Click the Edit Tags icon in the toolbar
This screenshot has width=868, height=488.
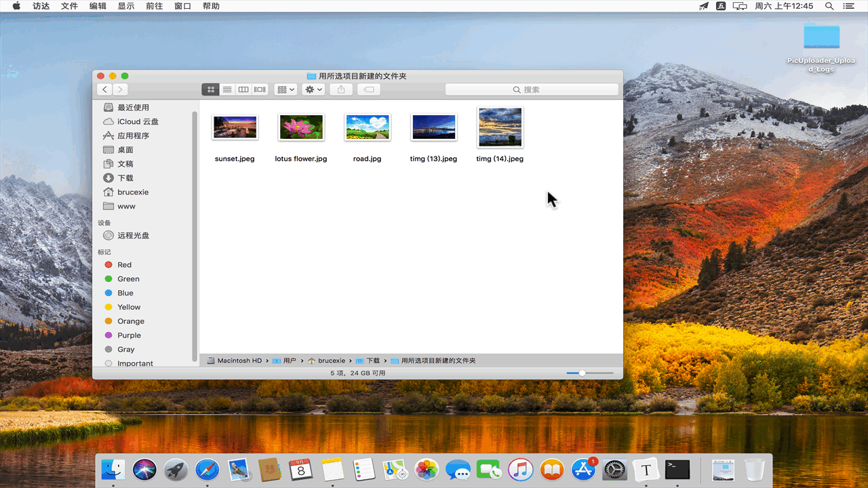click(368, 89)
